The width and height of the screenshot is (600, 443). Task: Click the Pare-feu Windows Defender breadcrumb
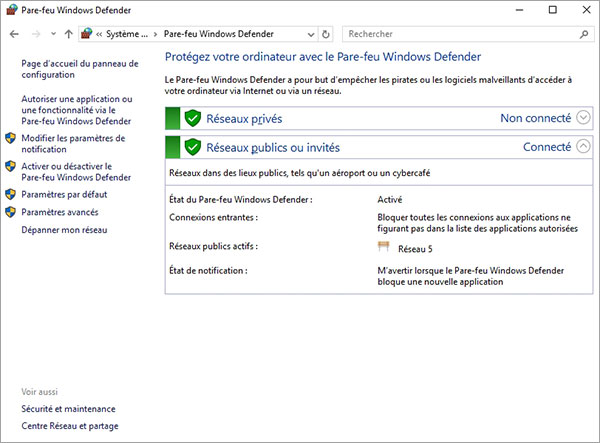(218, 34)
